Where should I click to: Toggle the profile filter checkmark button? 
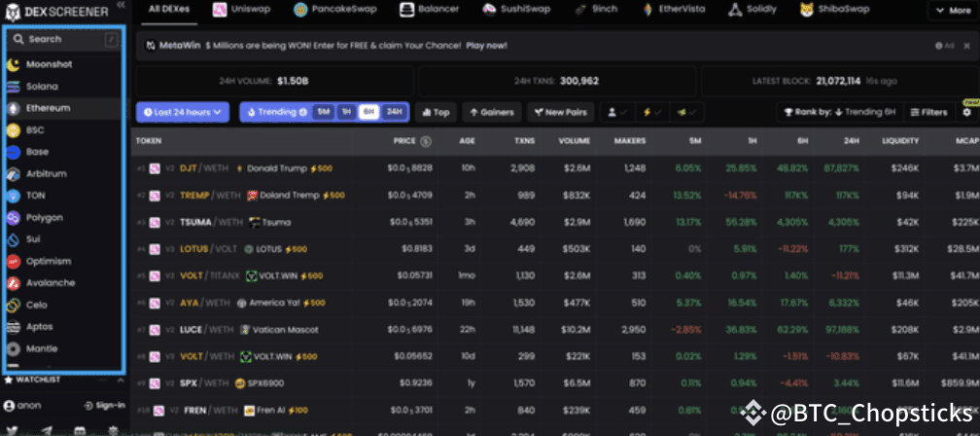(x=617, y=112)
